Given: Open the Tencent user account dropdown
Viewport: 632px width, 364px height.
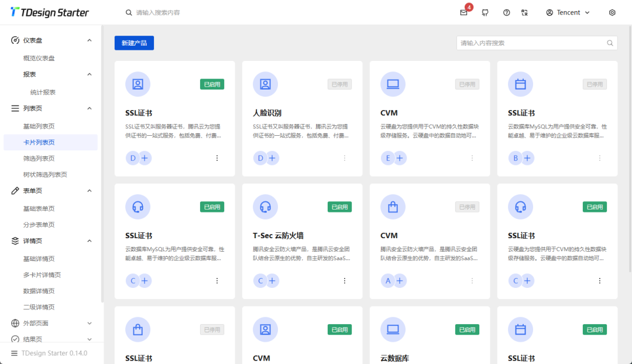Looking at the screenshot, I should [x=568, y=12].
